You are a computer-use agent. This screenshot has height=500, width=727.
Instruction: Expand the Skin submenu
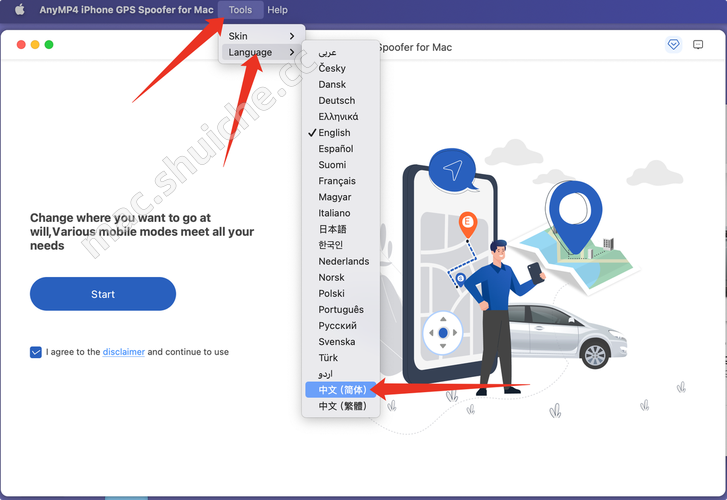(261, 36)
